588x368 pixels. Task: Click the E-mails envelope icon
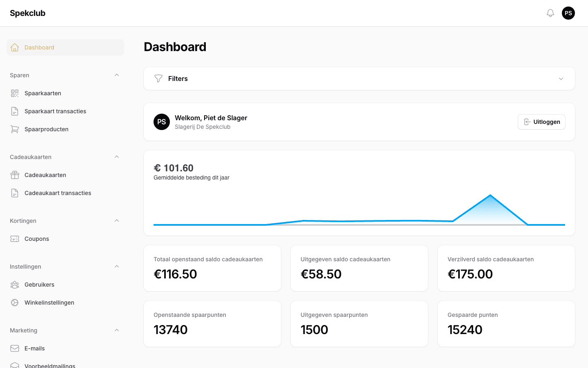click(x=15, y=348)
